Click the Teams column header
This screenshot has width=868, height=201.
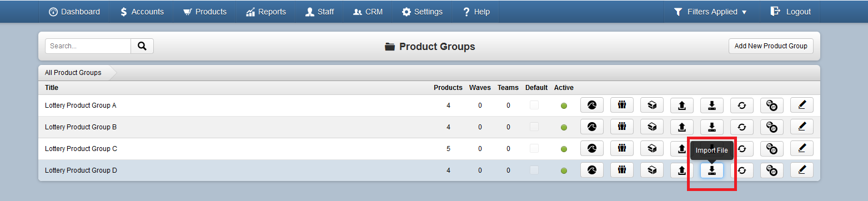(x=508, y=88)
